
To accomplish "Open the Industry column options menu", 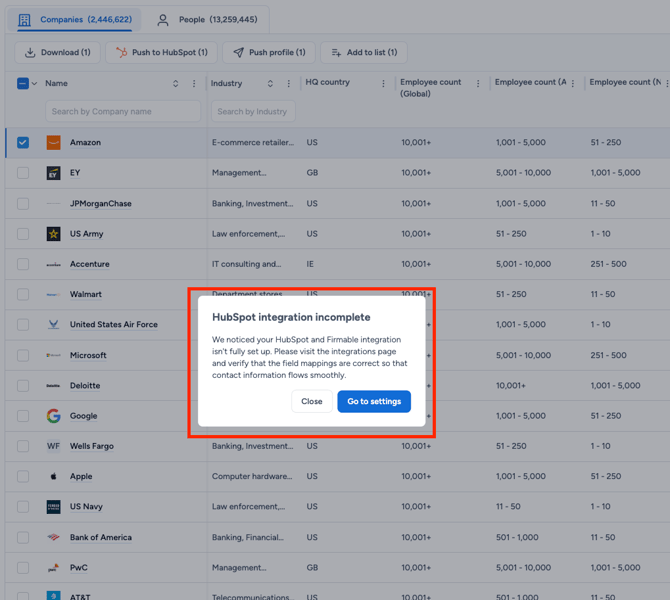I will [289, 83].
